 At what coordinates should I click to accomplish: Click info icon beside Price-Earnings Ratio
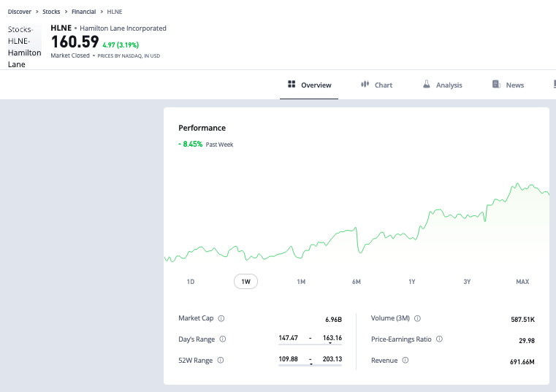[x=439, y=339]
